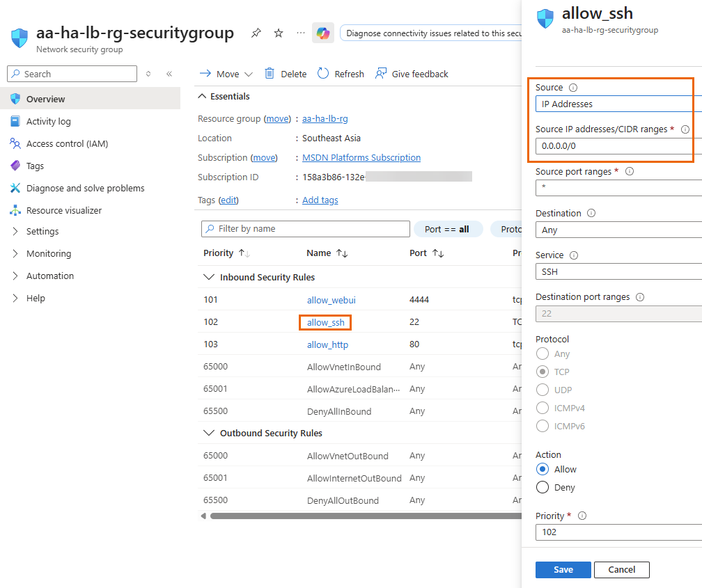Open the allow_http inbound rule
Viewport: 702px width, 588px height.
tap(327, 344)
